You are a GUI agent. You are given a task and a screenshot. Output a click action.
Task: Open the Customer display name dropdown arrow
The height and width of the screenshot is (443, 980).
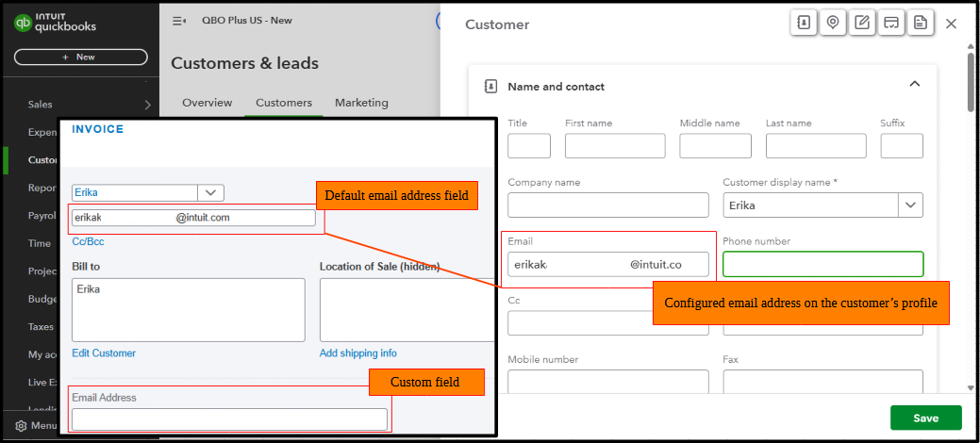(x=910, y=205)
